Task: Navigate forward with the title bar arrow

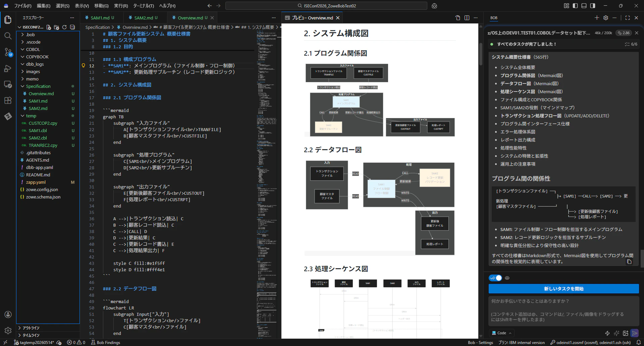Action: (218, 6)
